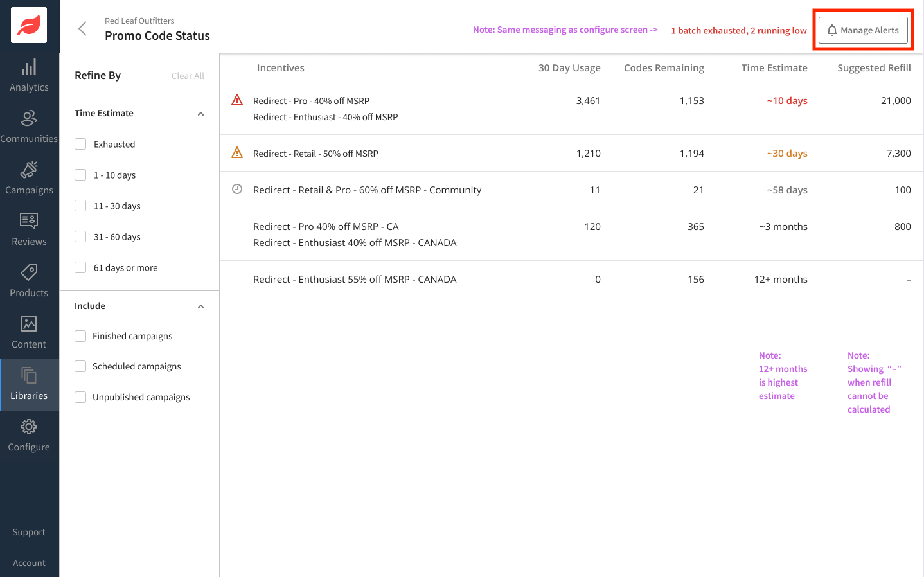
Task: Click Clear All filters link
Action: tap(188, 76)
